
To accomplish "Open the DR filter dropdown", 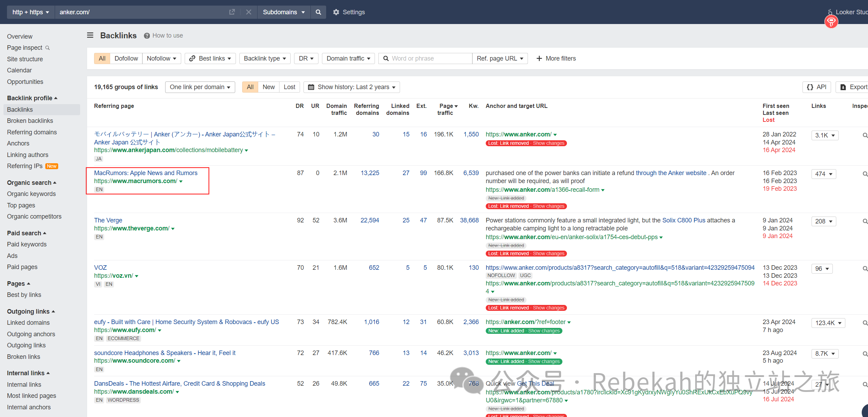I will click(306, 58).
